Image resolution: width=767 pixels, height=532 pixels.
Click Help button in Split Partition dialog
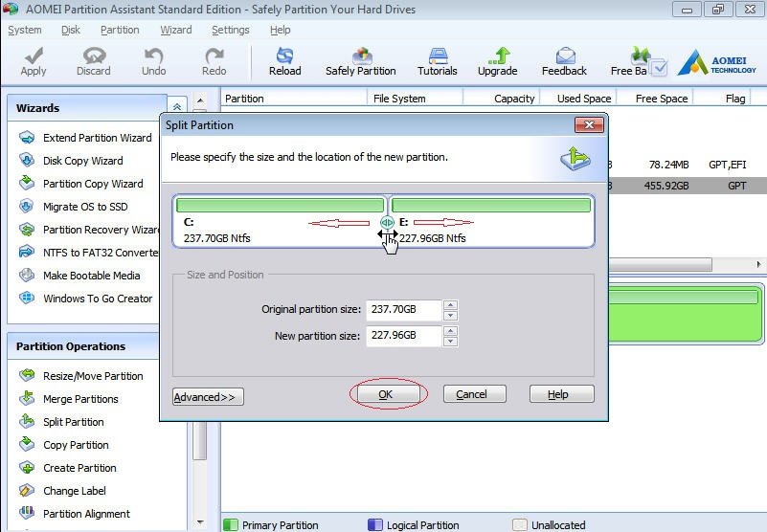pos(561,394)
